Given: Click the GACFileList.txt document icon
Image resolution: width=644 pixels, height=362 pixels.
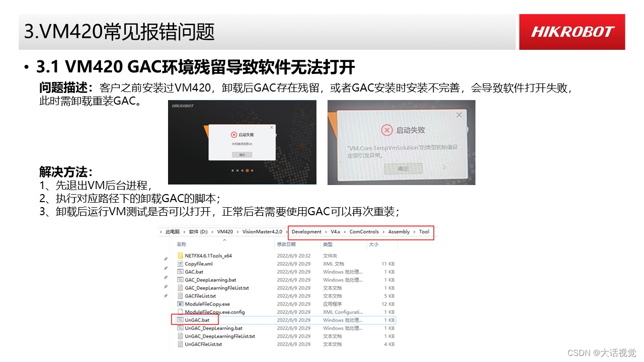Looking at the screenshot, I should pyautogui.click(x=180, y=296).
